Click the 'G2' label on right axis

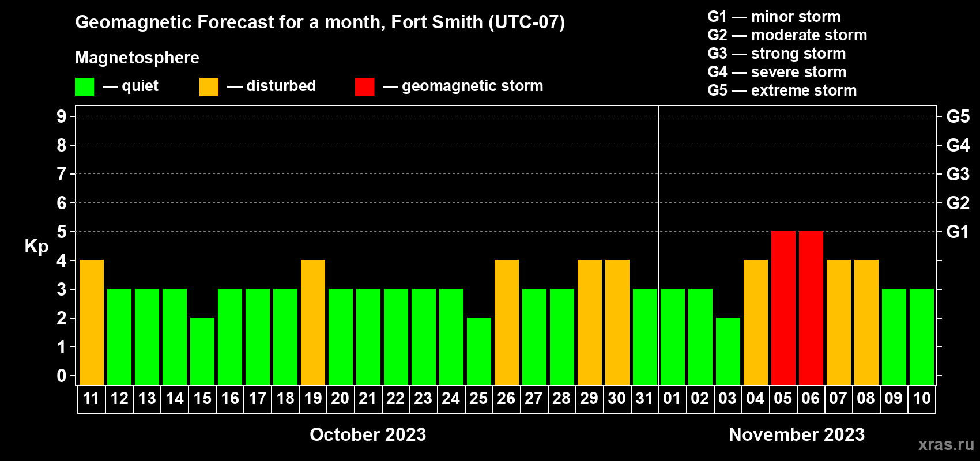coord(958,203)
